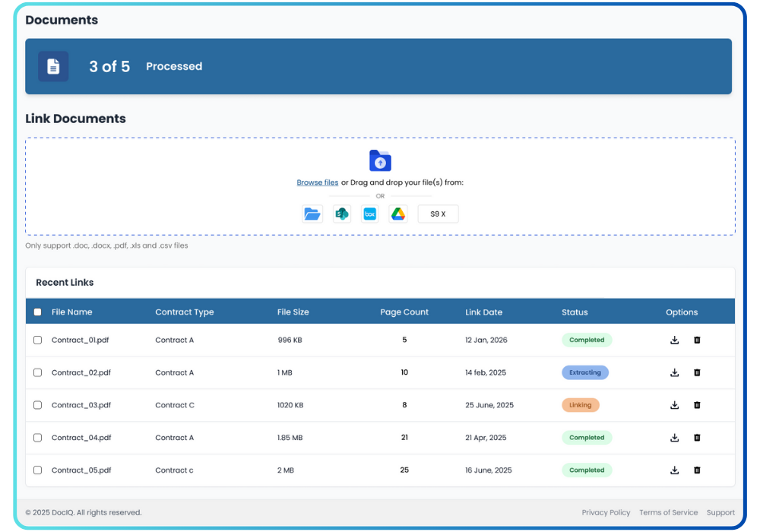Image resolution: width=760 pixels, height=532 pixels.
Task: Click the Extracting status badge
Action: point(585,372)
